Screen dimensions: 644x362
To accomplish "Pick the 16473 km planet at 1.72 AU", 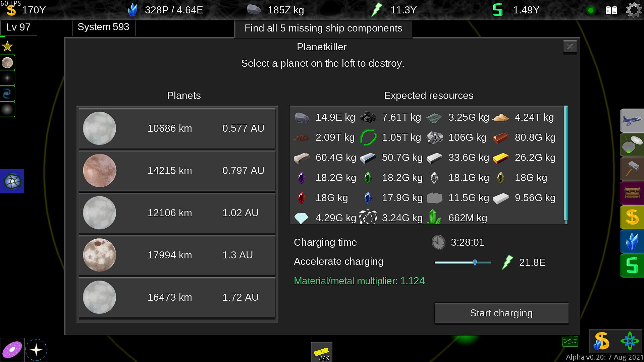I will (177, 297).
